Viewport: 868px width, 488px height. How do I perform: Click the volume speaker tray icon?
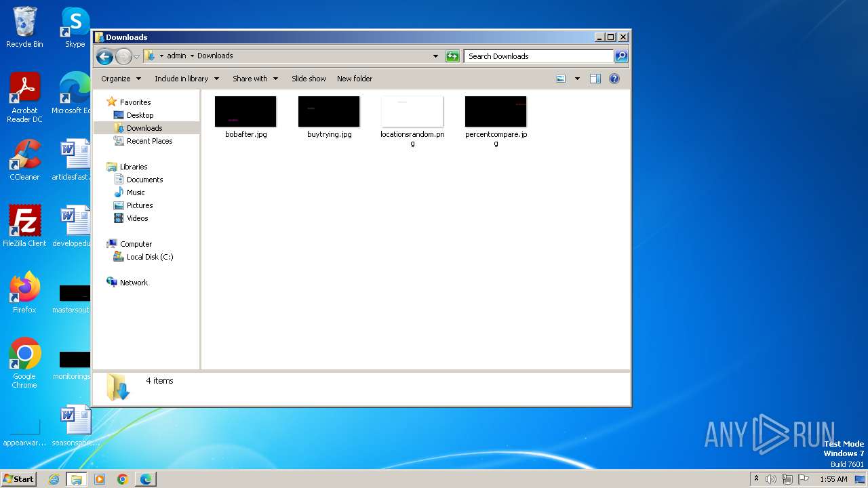pyautogui.click(x=771, y=479)
